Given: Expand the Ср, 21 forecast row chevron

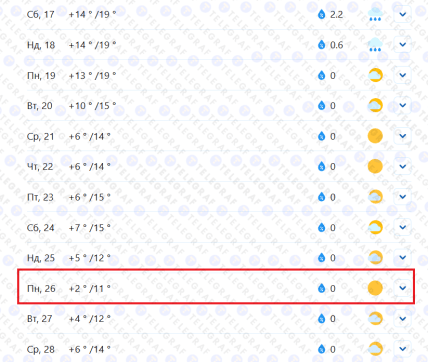Looking at the screenshot, I should tap(403, 136).
